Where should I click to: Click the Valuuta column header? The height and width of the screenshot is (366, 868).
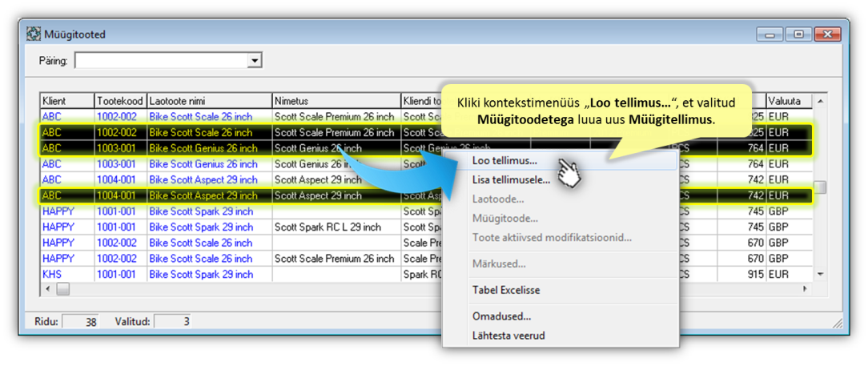pos(790,102)
